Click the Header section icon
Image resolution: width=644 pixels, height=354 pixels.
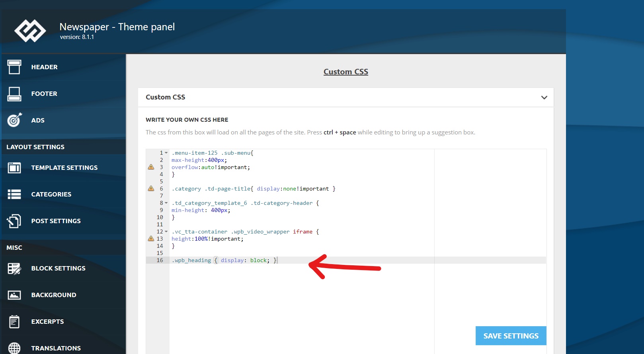tap(14, 67)
